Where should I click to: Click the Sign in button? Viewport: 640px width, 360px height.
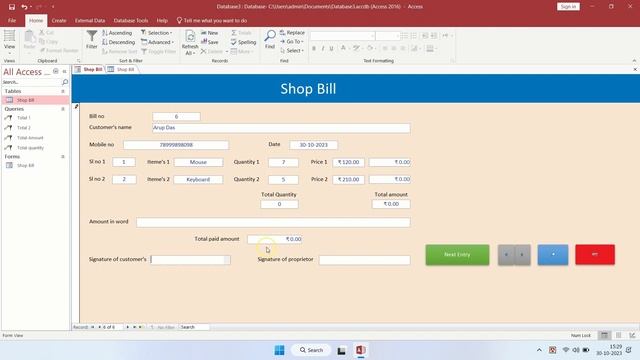[568, 7]
